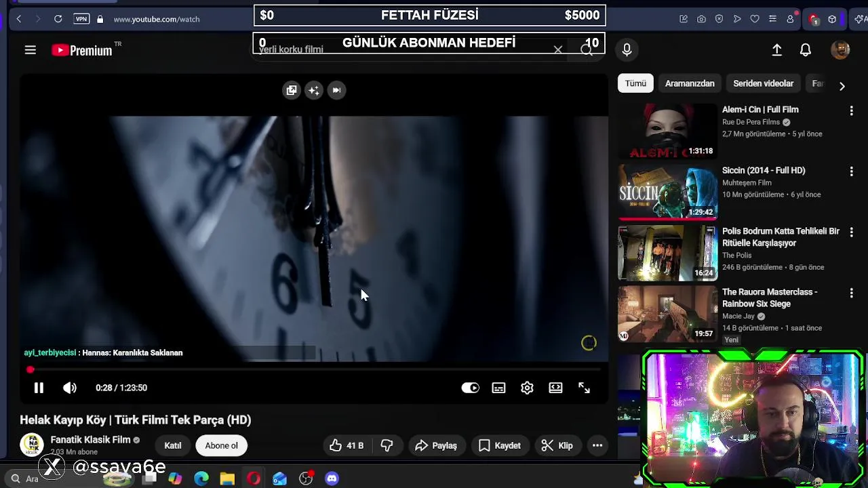The height and width of the screenshot is (488, 868).
Task: Toggle subtitles/captions button
Action: point(498,388)
